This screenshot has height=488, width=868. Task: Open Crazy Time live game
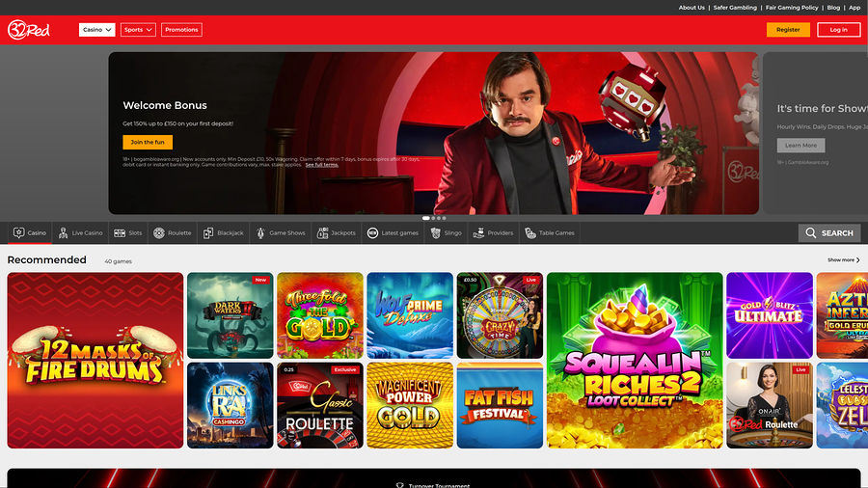[500, 315]
